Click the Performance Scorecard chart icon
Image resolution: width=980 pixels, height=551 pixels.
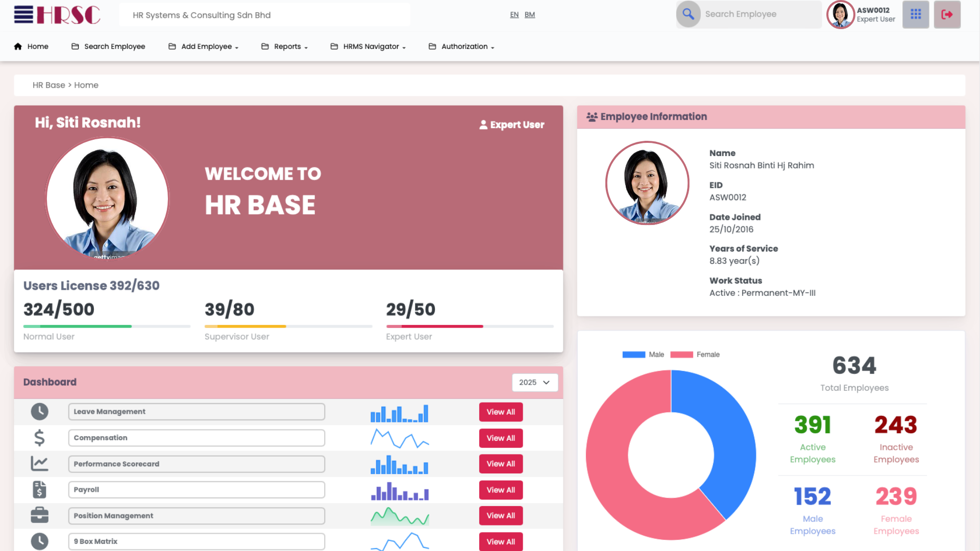pyautogui.click(x=39, y=464)
